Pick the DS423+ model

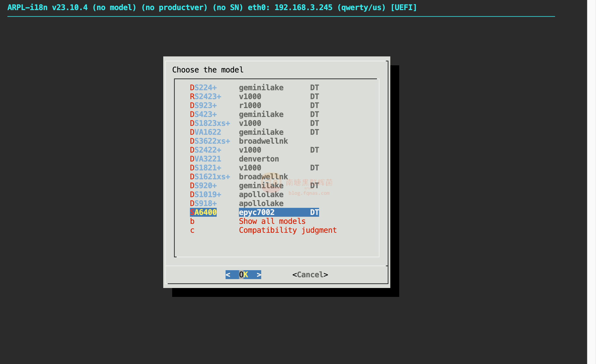[254, 114]
